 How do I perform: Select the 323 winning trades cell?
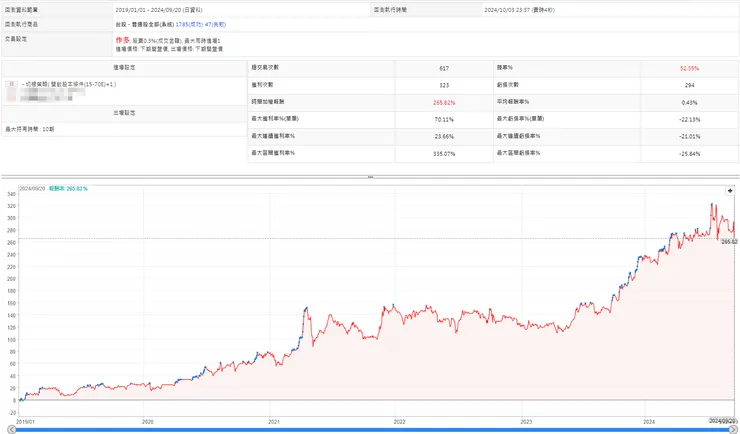pos(444,85)
